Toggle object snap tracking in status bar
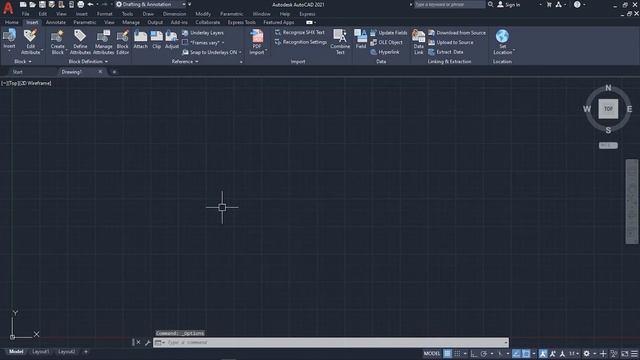Viewport: 640px width, 360px height. tap(516, 353)
